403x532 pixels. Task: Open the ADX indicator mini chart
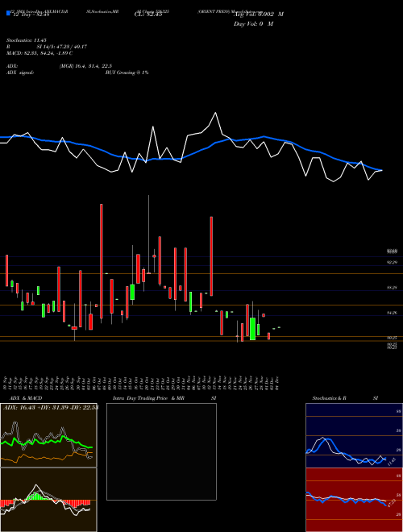click(48, 435)
